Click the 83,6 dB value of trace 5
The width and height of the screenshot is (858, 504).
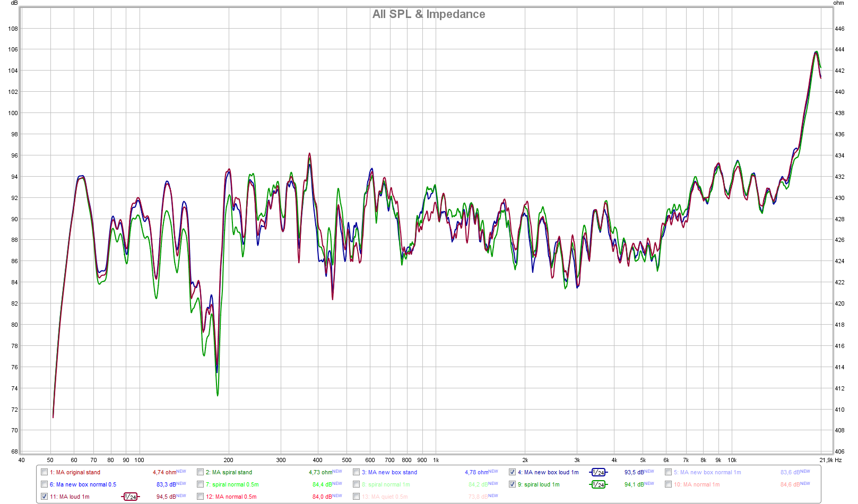tap(790, 472)
